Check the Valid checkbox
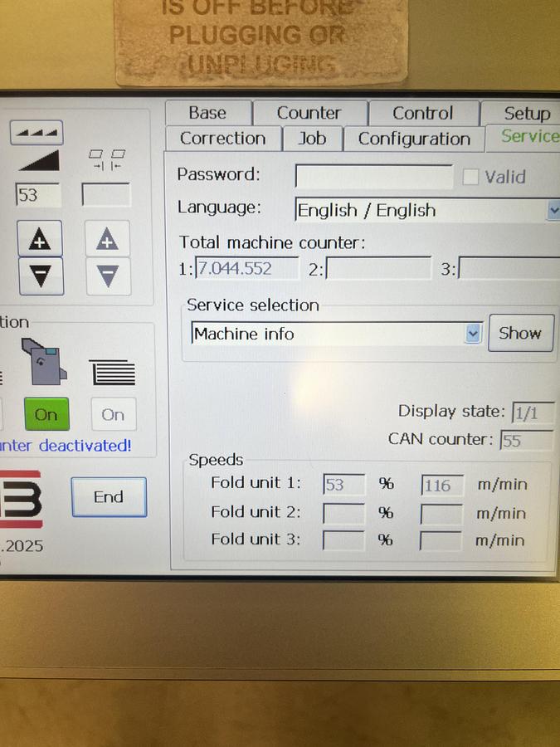The image size is (560, 747). pos(470,177)
